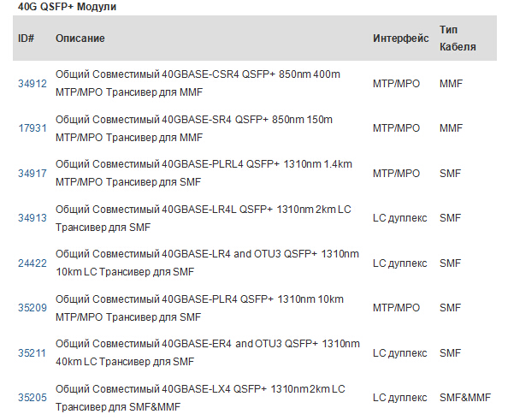This screenshot has width=508, height=420.
Task: Open product ID link 17931
Action: click(32, 128)
